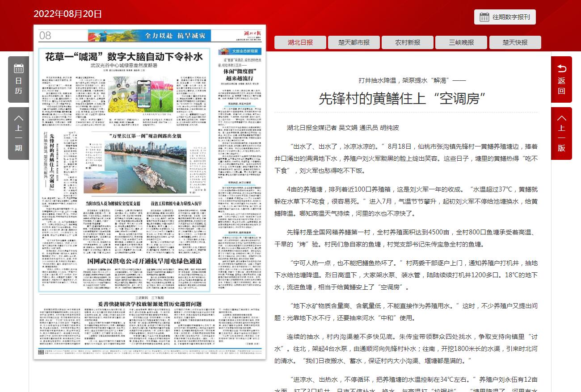Click the subtitle 打井抽水降温，架泵提水"解渴"
The height and width of the screenshot is (392, 581).
pos(412,80)
